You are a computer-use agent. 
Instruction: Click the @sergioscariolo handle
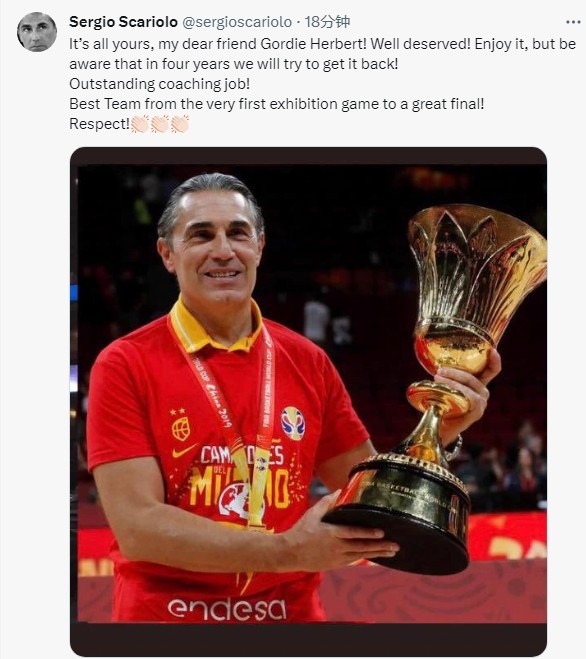click(237, 22)
